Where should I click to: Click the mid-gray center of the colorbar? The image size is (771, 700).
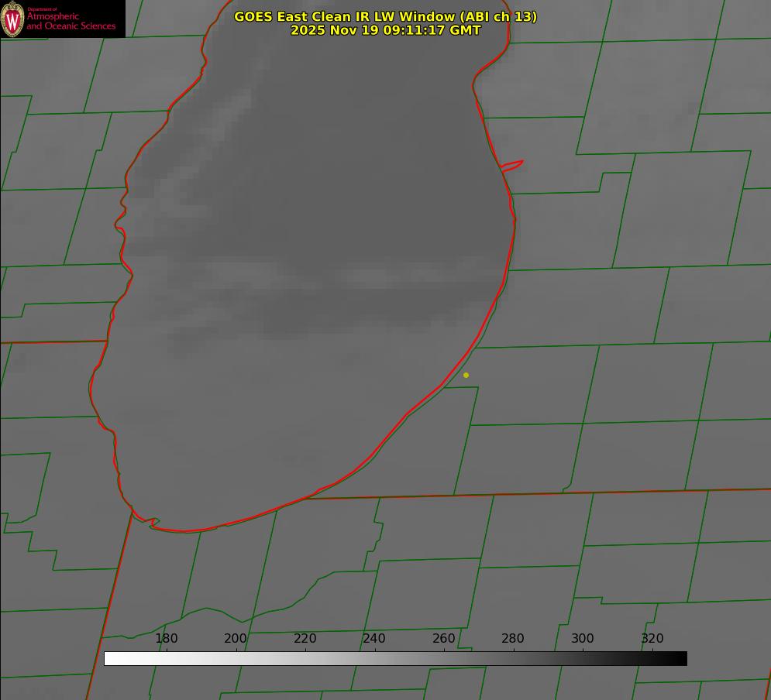395,658
